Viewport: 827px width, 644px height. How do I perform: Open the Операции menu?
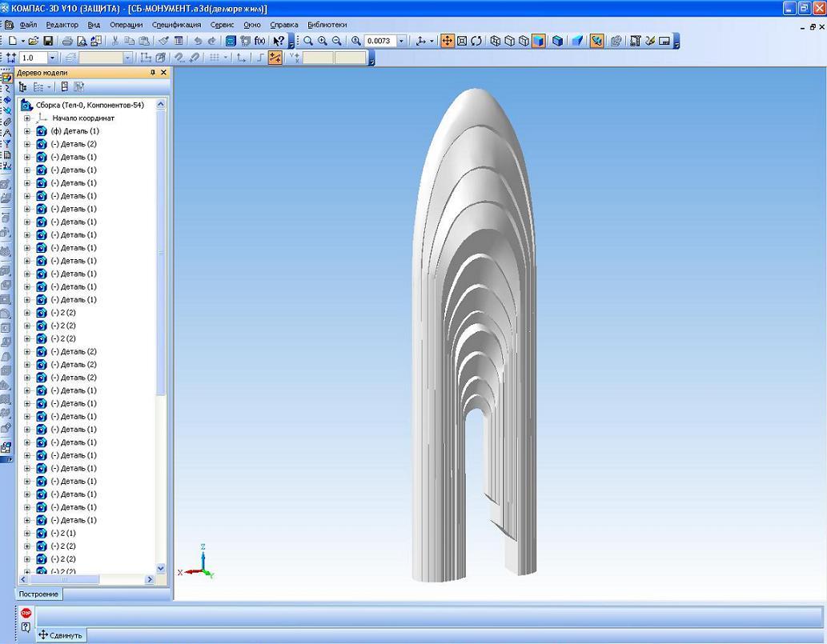point(126,25)
